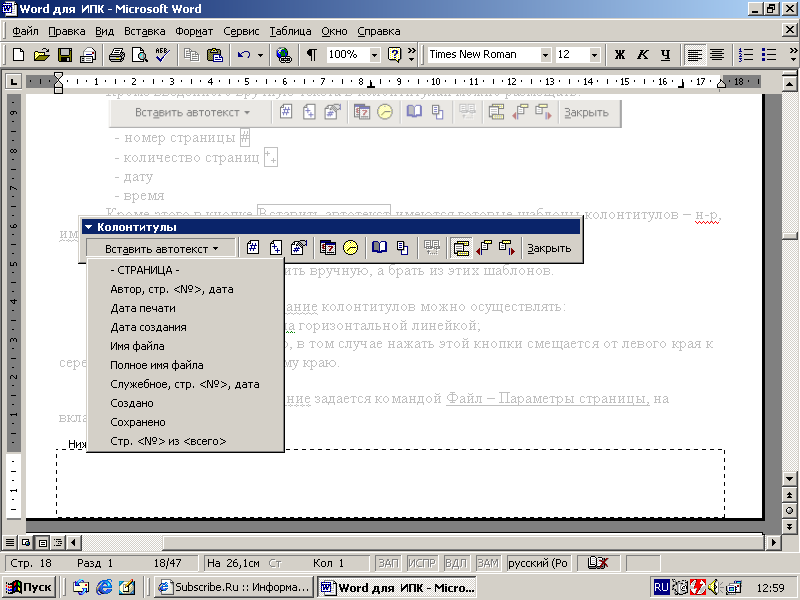Open Вставить автотекст dropdown in Колонтитулы
The image size is (800, 600).
161,248
